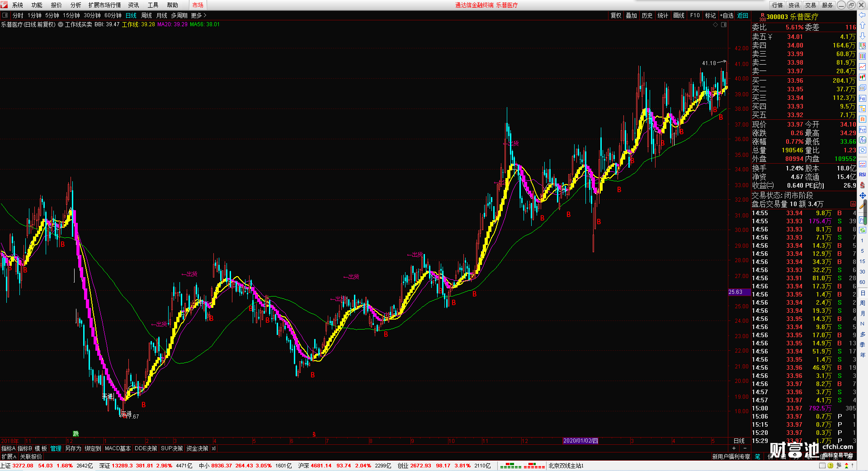The width and height of the screenshot is (868, 471).
Task: Open the 系统 menu
Action: pos(18,5)
